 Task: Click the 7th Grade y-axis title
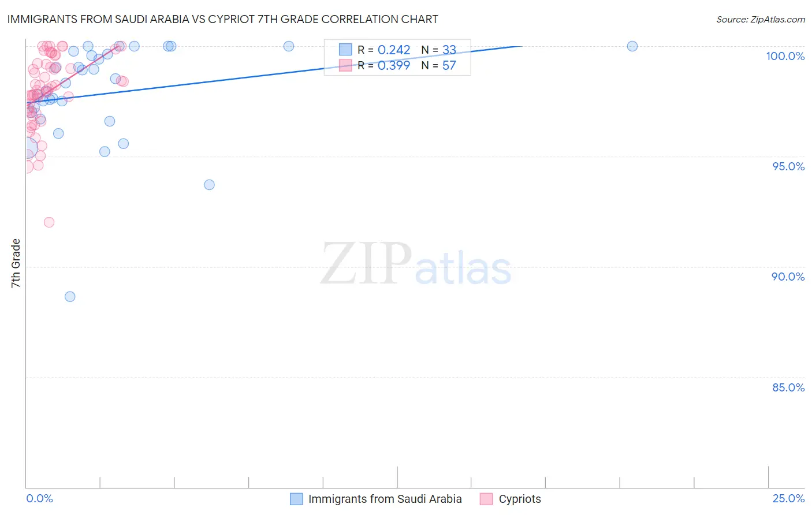tap(16, 263)
